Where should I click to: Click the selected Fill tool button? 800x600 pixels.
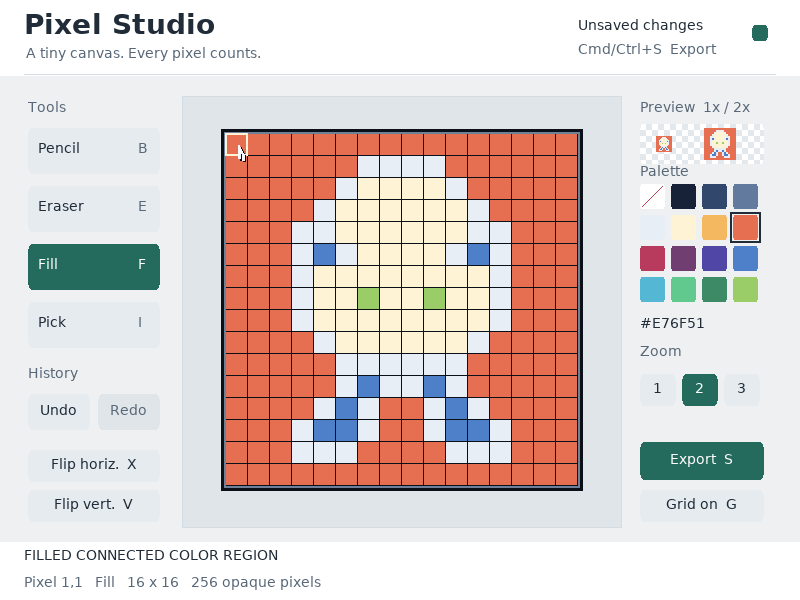tap(94, 264)
